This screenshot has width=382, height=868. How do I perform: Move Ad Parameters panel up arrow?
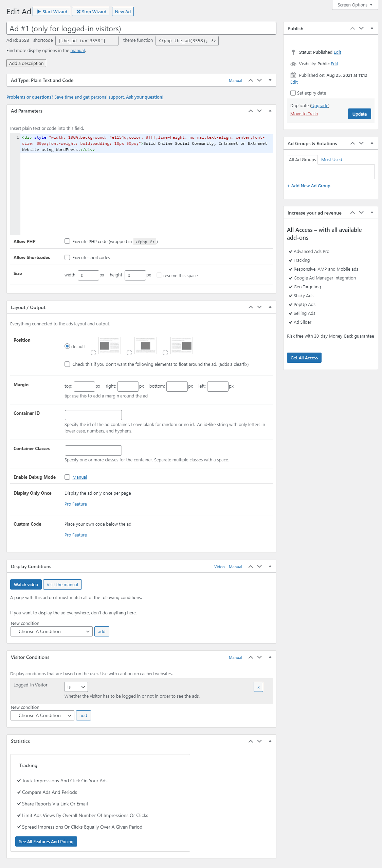click(x=251, y=111)
